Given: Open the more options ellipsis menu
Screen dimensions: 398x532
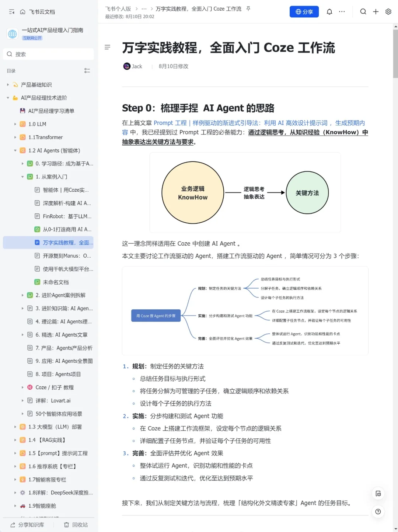Looking at the screenshot, I should tap(342, 11).
